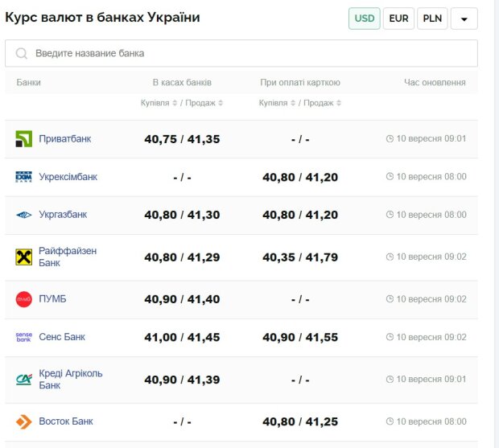Switch to EUR currency rates

(x=398, y=18)
